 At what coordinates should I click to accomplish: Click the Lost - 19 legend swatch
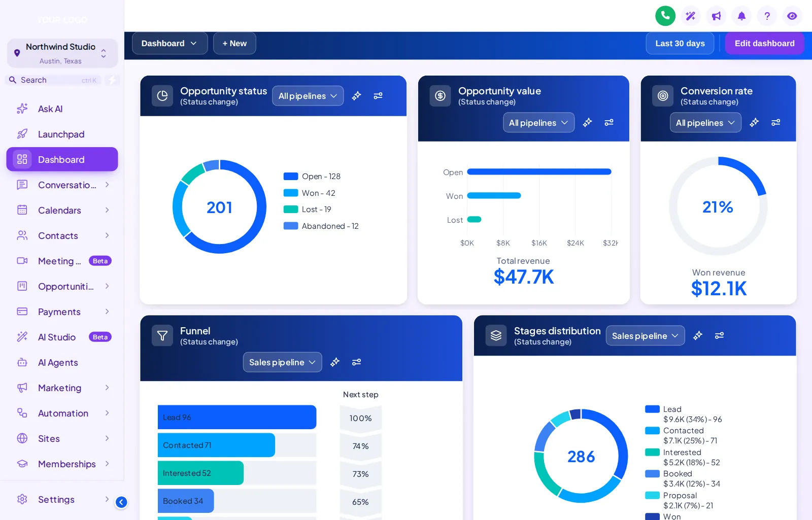pos(291,210)
